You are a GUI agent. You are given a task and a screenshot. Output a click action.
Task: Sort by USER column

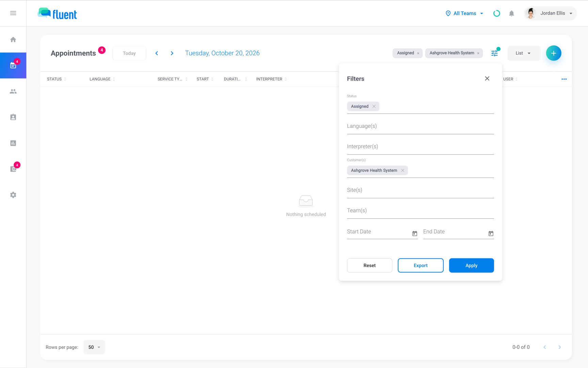pyautogui.click(x=510, y=79)
